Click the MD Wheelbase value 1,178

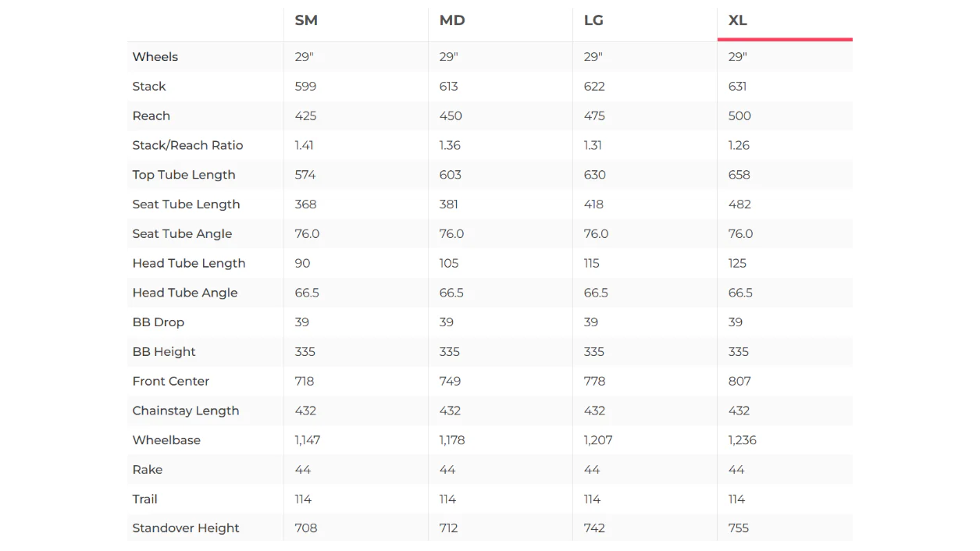point(452,440)
